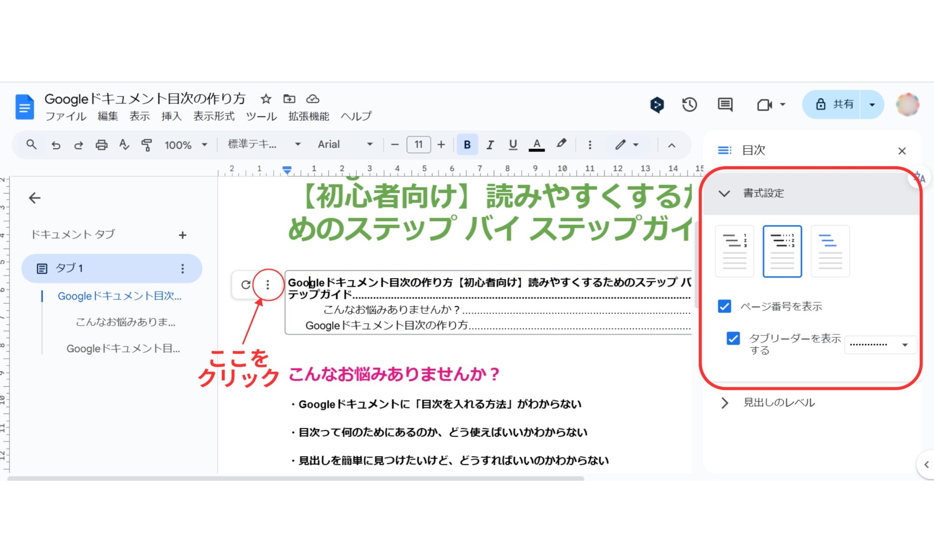Open the ファイル menu
This screenshot has width=934, height=560.
[x=66, y=116]
